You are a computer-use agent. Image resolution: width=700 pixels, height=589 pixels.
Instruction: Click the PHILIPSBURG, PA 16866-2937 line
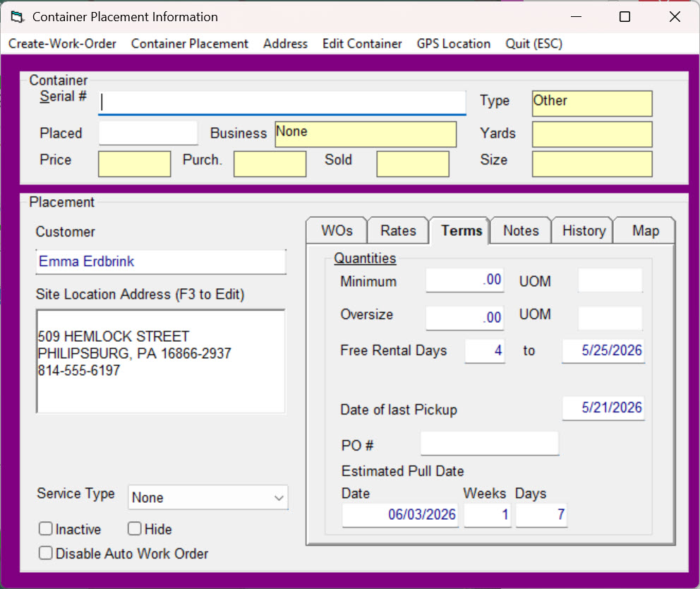134,353
